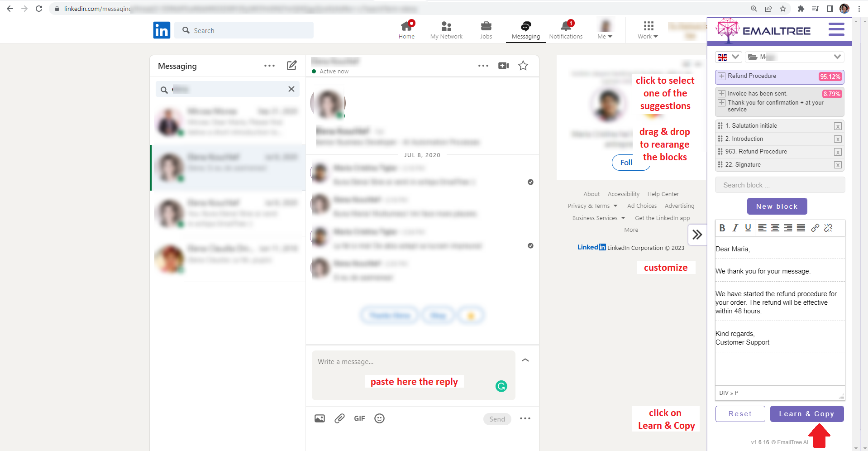
Task: Open Notifications in LinkedIn nav
Action: tap(566, 30)
